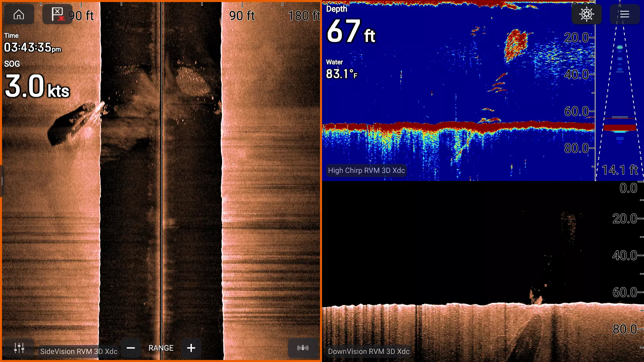Select the DownVision RVM 3D Xdc channel label

(369, 351)
